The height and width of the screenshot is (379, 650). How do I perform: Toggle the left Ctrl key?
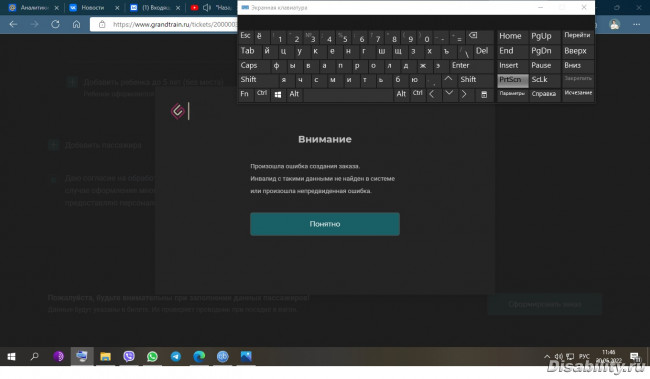coord(262,94)
